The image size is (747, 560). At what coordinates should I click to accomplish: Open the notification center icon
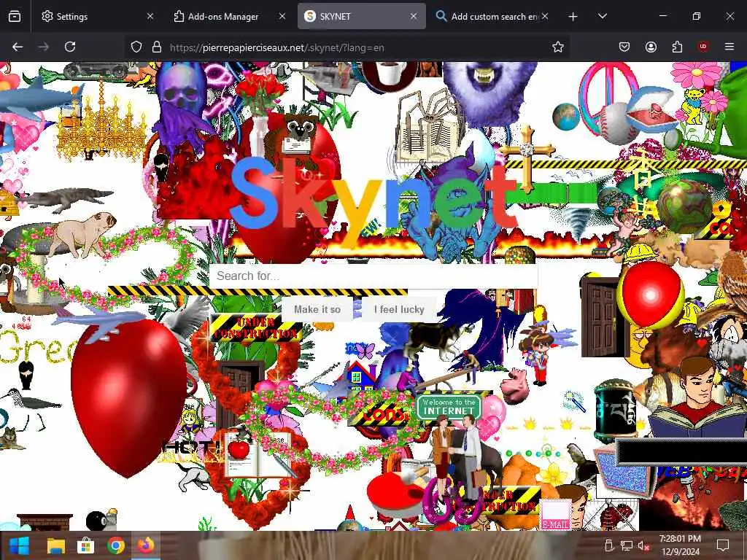tap(723, 545)
